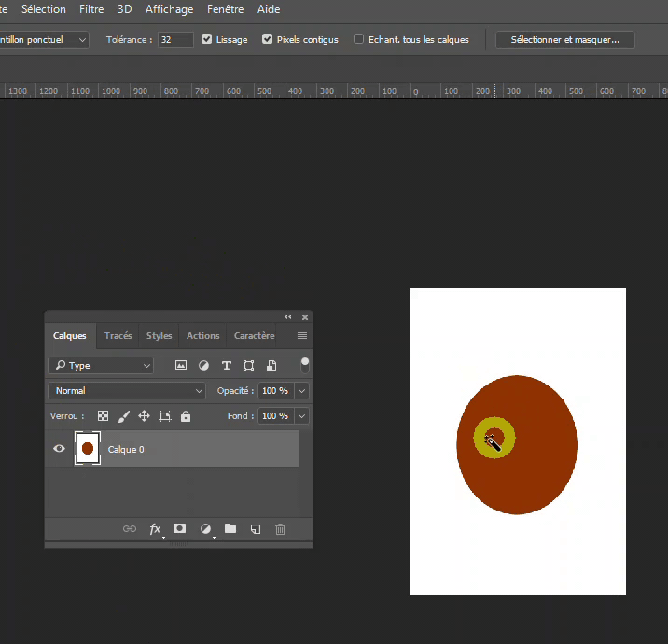
Task: Create a new layer in panel
Action: coord(255,529)
